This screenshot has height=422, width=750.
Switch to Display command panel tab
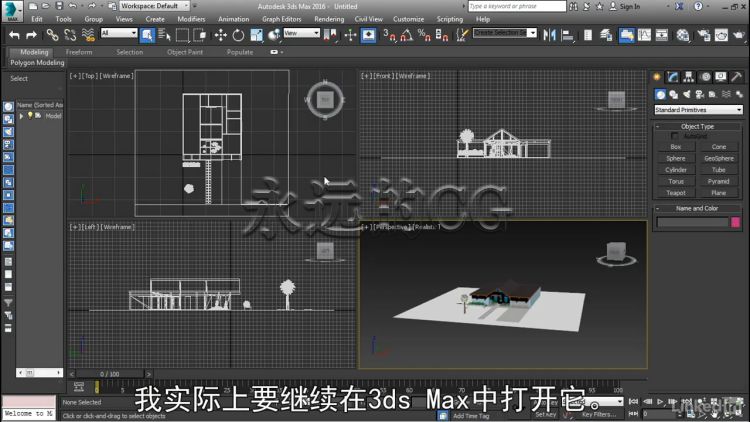click(721, 77)
